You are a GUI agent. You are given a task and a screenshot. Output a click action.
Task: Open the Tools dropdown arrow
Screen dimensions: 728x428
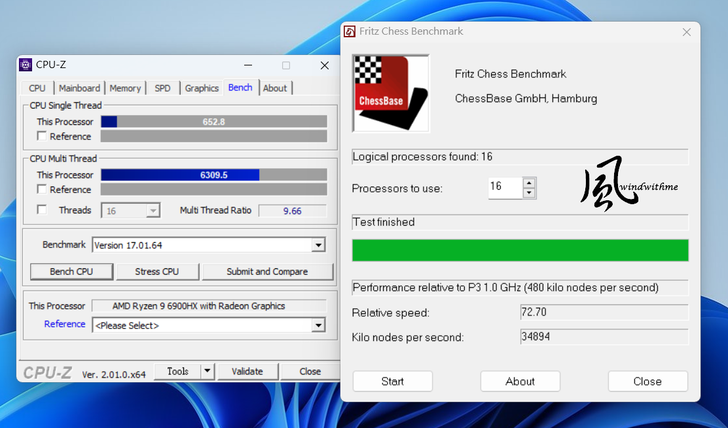pyautogui.click(x=207, y=371)
